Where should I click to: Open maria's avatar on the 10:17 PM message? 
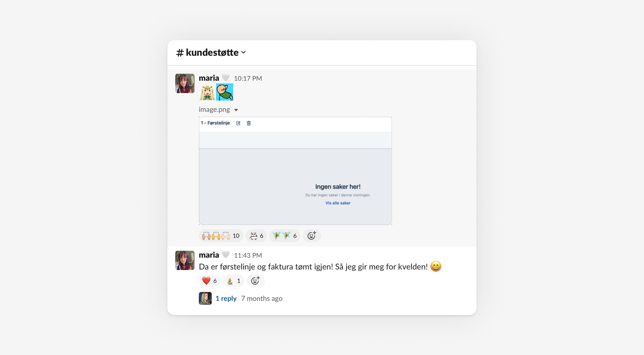point(185,83)
